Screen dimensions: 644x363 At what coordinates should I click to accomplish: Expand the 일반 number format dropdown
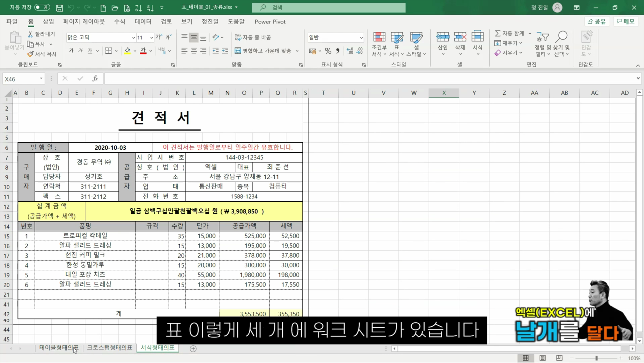[x=361, y=37]
